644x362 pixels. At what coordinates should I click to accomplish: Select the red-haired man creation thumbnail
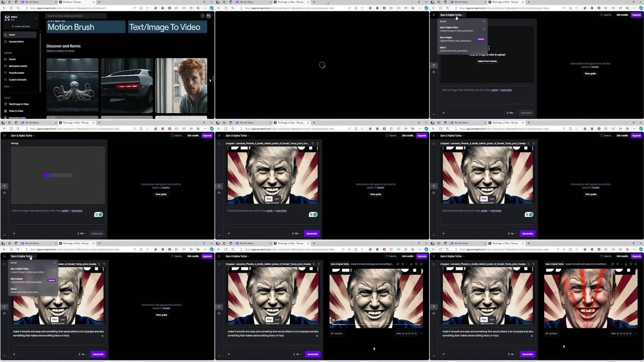181,85
